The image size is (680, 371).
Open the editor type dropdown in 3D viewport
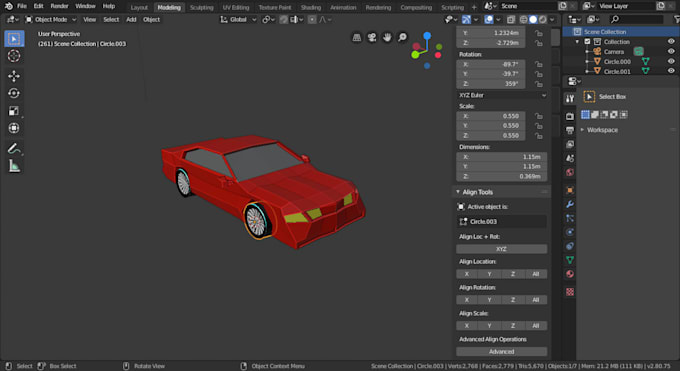12,20
